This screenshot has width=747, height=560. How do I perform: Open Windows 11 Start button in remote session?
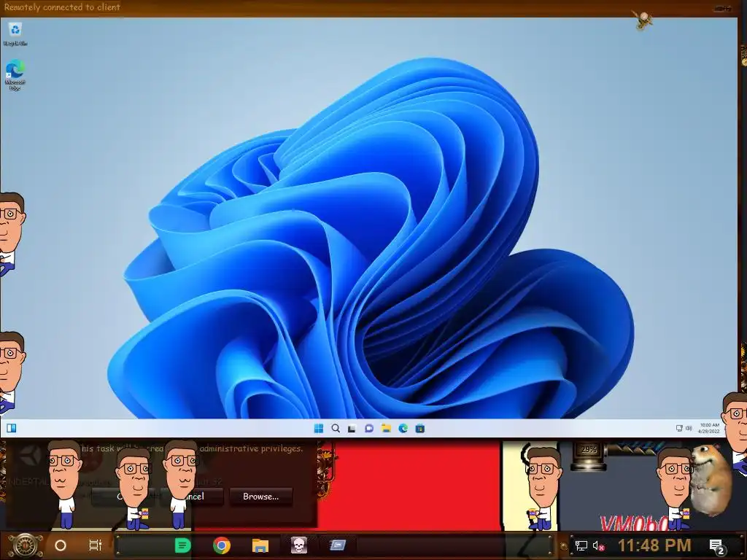pyautogui.click(x=319, y=429)
